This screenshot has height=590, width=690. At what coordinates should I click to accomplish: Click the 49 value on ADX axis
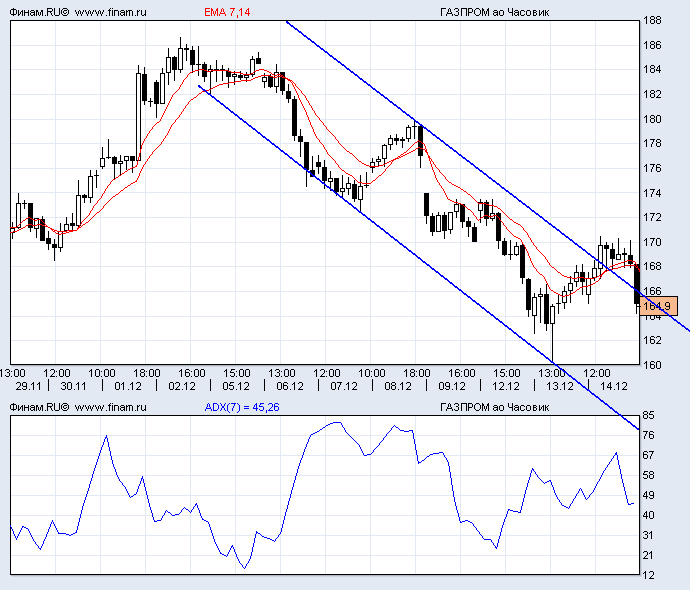649,495
